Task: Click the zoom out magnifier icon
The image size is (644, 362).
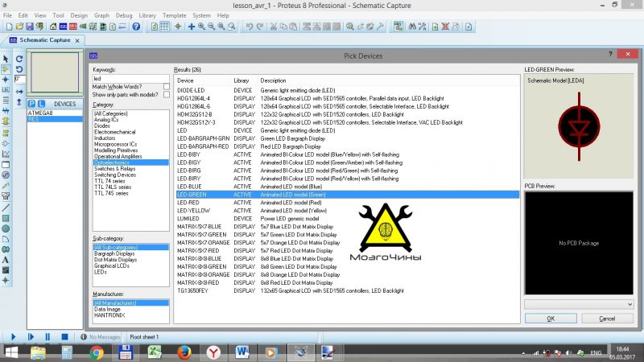Action: click(x=211, y=27)
